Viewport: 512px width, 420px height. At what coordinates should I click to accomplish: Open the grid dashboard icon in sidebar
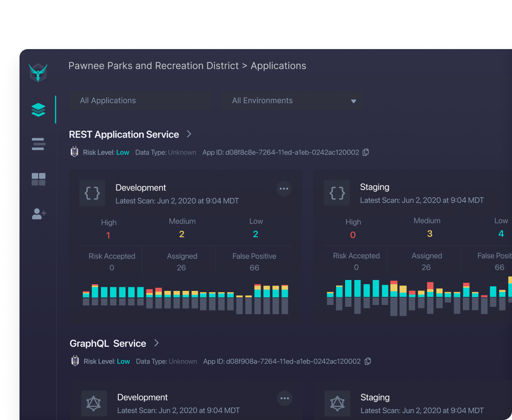pos(38,179)
